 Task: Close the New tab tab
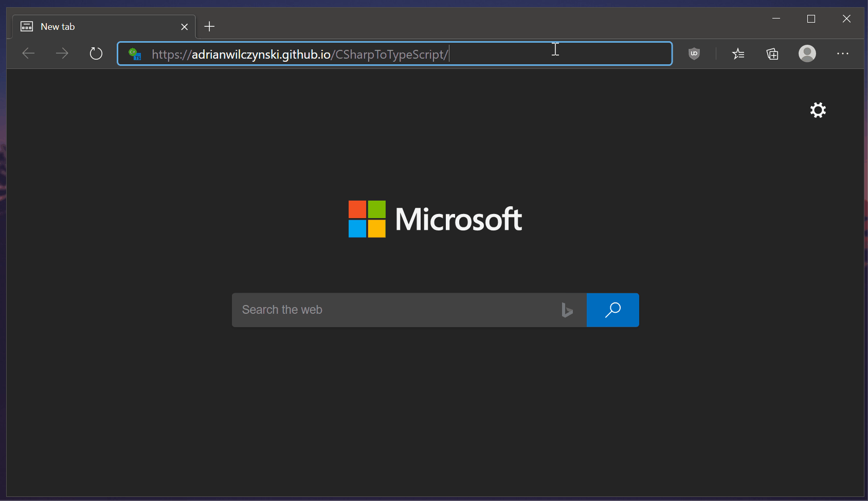[185, 27]
